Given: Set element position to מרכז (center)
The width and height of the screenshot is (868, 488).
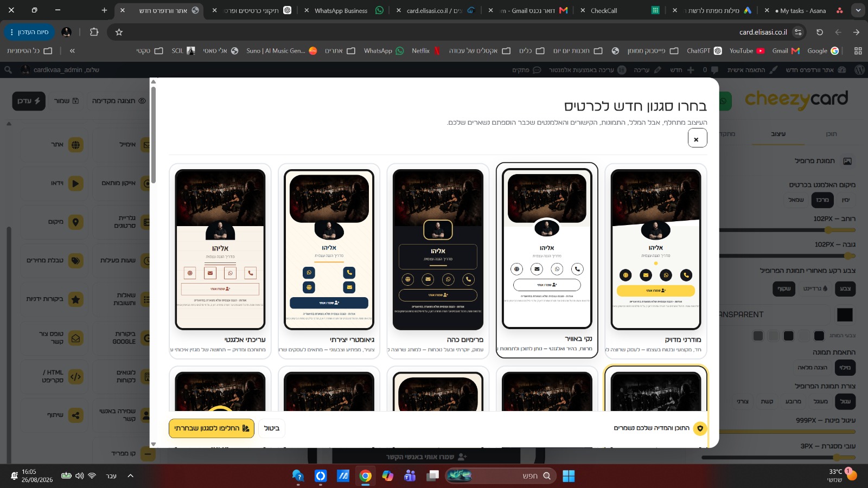Looking at the screenshot, I should [x=822, y=200].
